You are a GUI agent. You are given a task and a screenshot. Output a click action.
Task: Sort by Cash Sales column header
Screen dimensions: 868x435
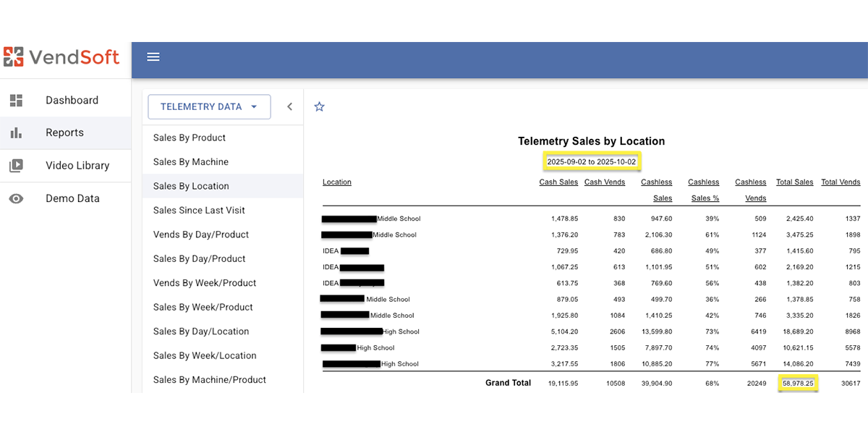[x=558, y=182]
